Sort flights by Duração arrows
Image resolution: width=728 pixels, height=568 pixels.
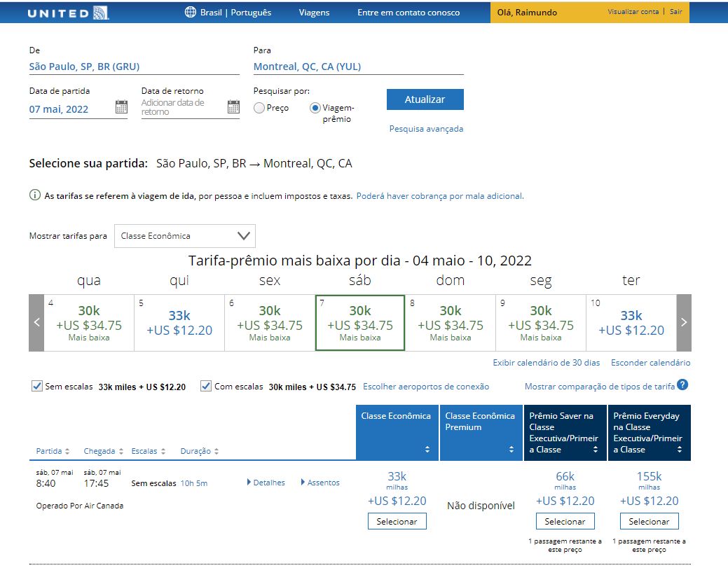217,451
